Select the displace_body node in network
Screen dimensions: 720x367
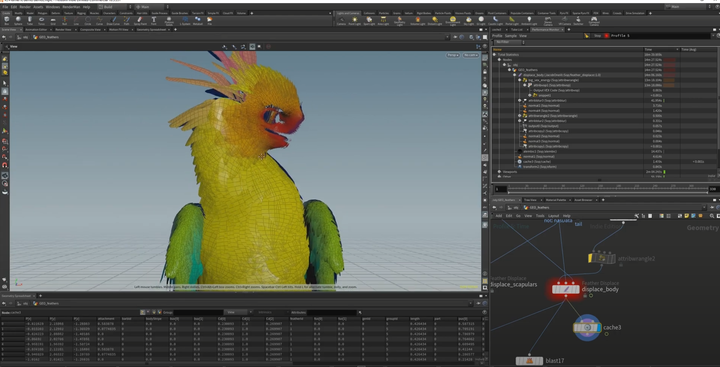coord(566,289)
